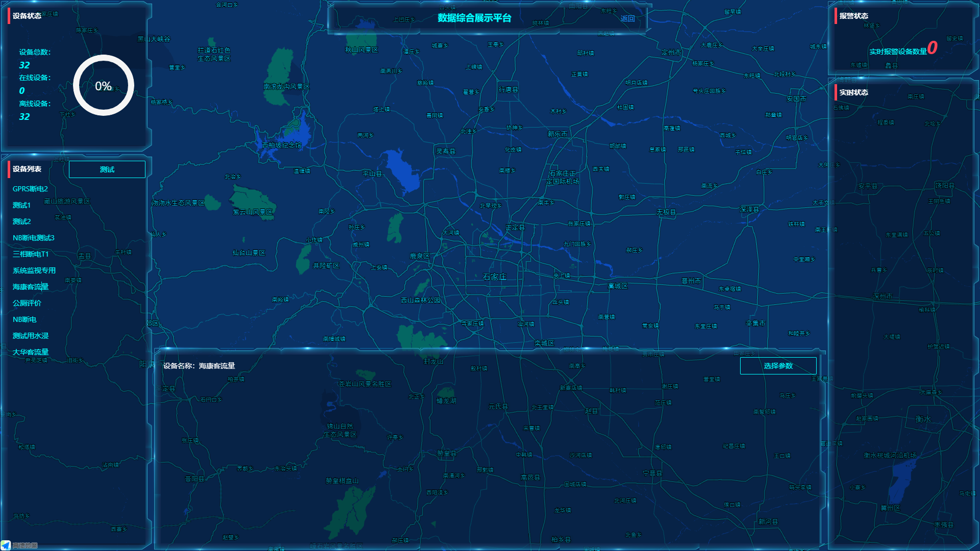This screenshot has height=551, width=980.
Task: Choose 测试2 device entry
Action: tap(21, 221)
